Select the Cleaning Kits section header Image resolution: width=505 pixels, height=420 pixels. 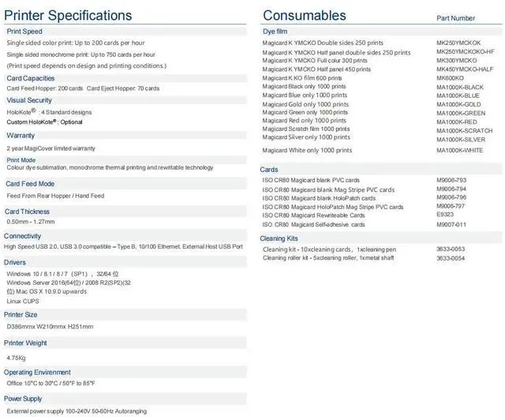point(279,238)
